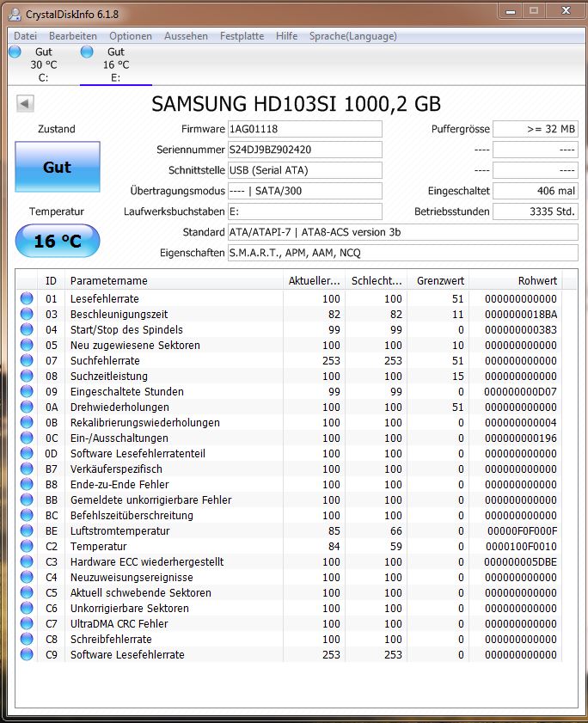This screenshot has width=588, height=723.
Task: Click status orb of Neuzuweisungsereignisse row
Action: 27,578
